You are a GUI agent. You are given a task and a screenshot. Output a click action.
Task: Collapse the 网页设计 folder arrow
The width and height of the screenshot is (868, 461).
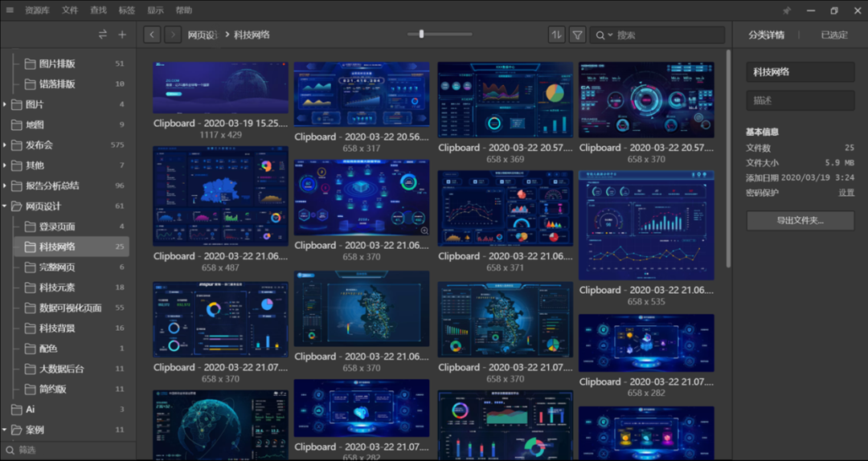click(x=5, y=206)
